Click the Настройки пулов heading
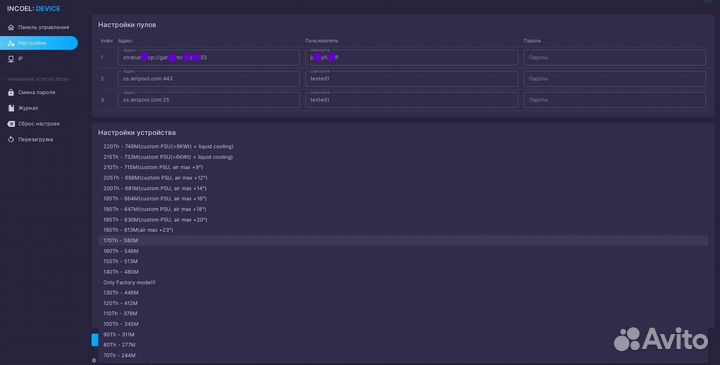 pos(127,25)
